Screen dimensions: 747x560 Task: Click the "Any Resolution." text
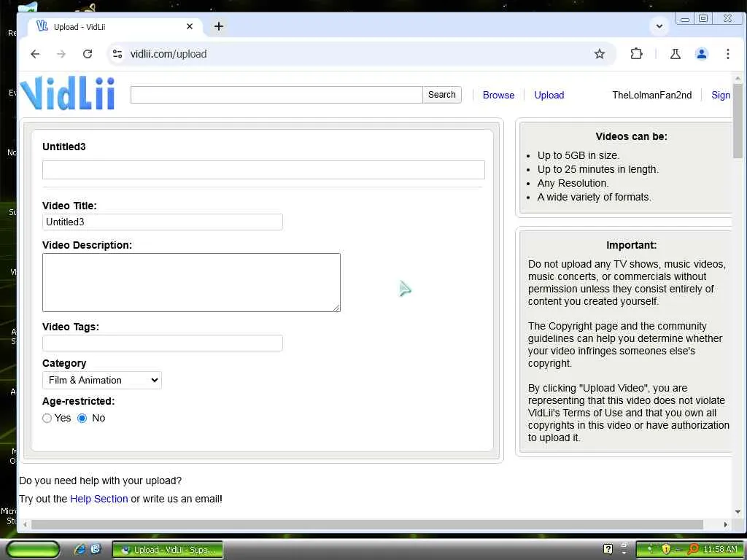coord(573,183)
